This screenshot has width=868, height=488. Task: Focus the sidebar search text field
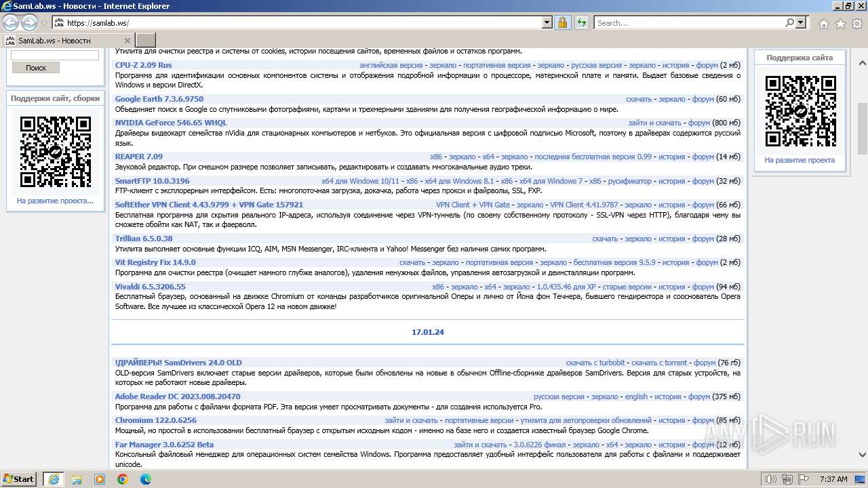[x=55, y=55]
